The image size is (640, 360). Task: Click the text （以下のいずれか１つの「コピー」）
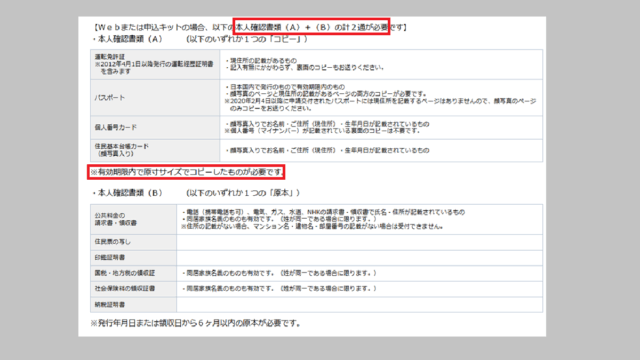tap(247, 39)
